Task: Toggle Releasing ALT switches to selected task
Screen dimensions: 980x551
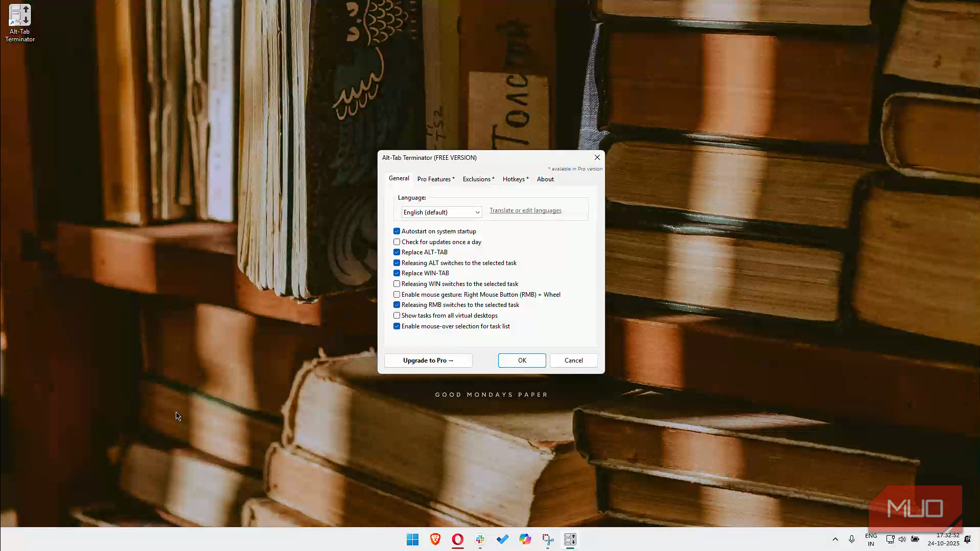Action: click(x=397, y=263)
